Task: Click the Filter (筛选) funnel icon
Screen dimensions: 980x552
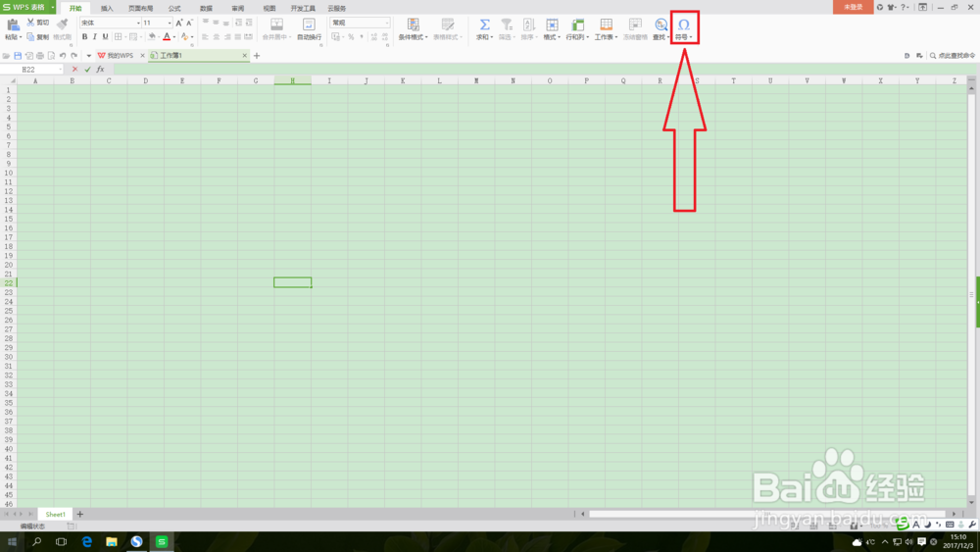Action: click(507, 25)
